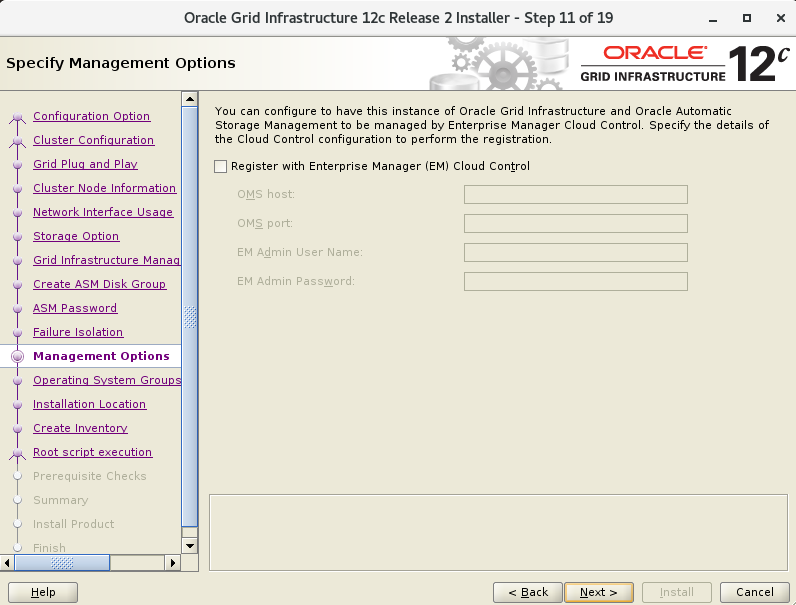Click the Management Options step icon

17,356
